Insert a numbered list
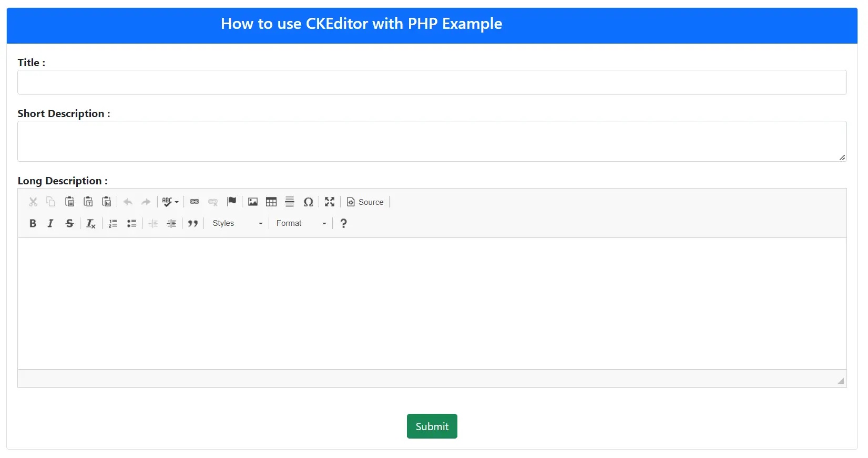868x458 pixels. click(113, 223)
